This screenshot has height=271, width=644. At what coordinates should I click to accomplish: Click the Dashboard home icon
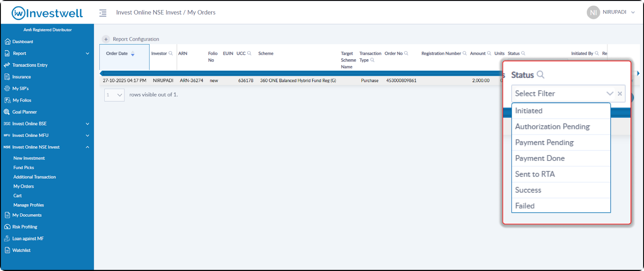[7, 41]
